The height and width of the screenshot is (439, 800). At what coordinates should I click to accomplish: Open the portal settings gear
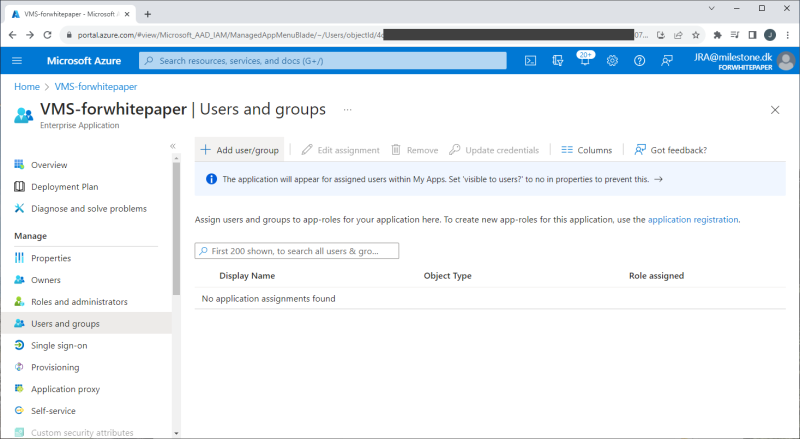pos(612,61)
